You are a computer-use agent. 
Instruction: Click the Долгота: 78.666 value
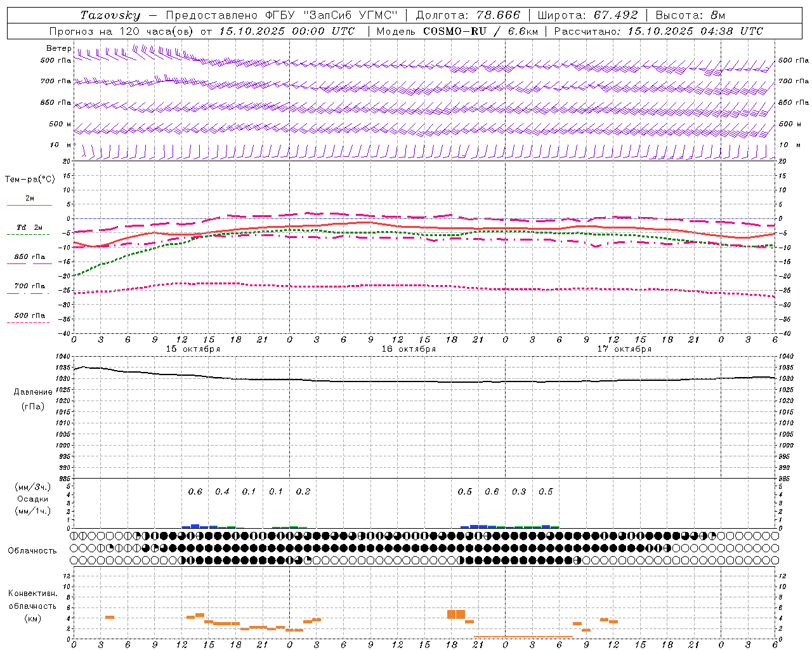tap(468, 15)
